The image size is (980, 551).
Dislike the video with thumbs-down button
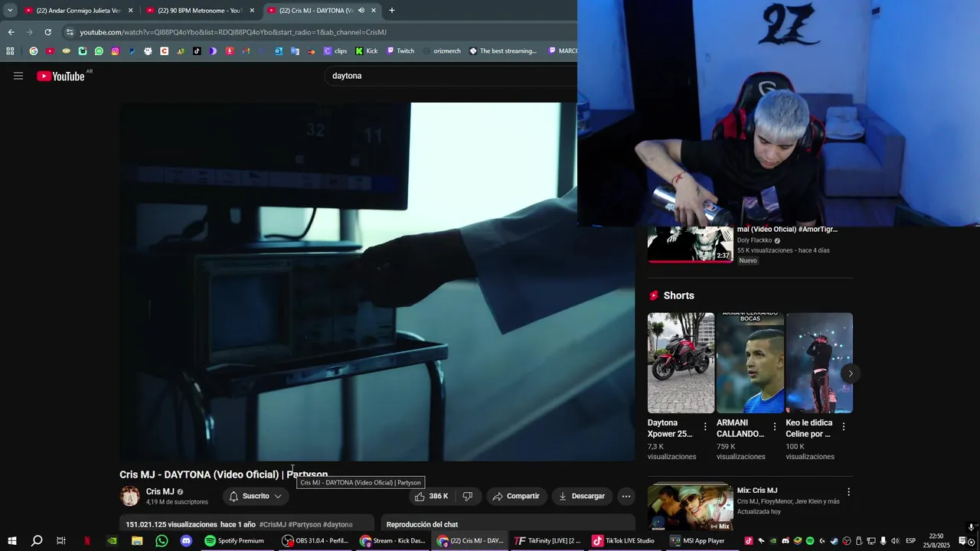(468, 496)
